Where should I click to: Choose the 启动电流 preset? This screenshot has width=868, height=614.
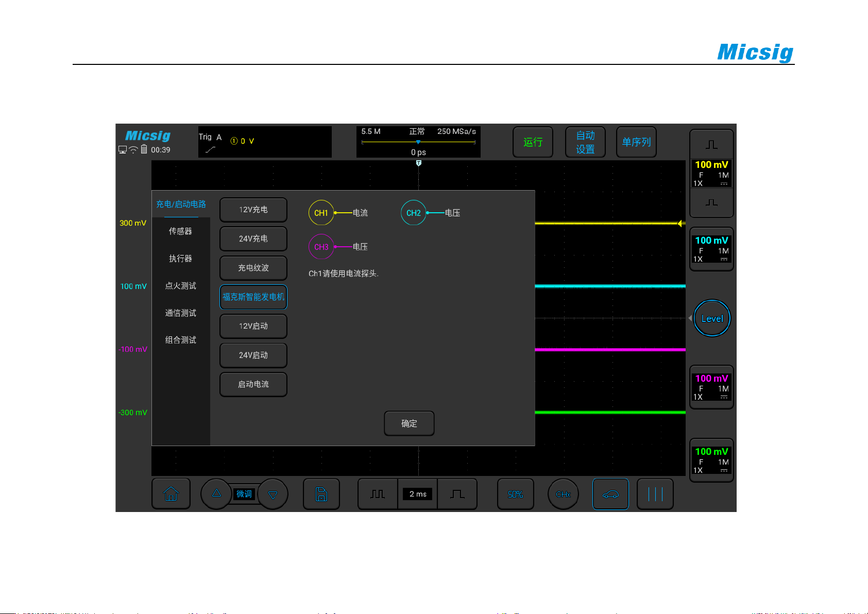pyautogui.click(x=253, y=384)
